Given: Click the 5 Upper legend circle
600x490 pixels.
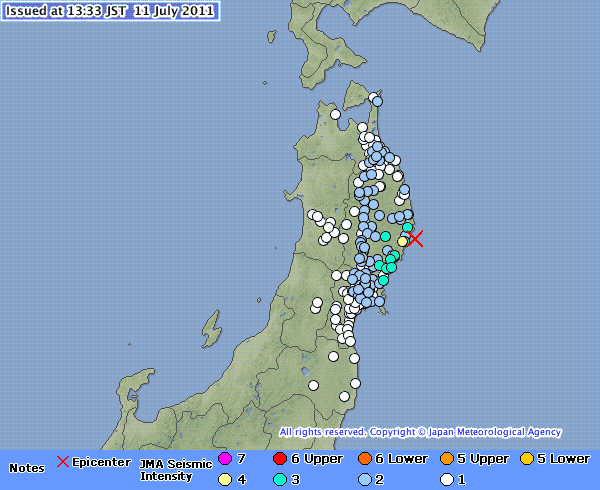Looking at the screenshot, I should click(445, 459).
